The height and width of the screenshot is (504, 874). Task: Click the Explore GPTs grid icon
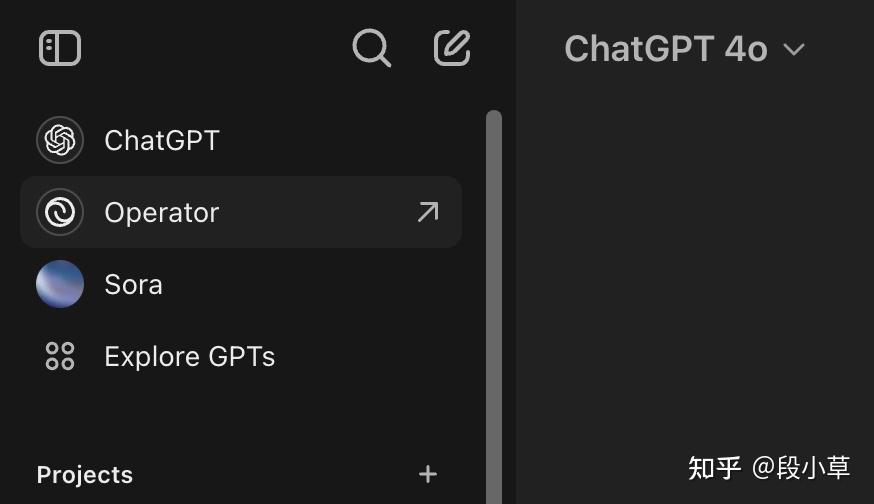pyautogui.click(x=60, y=356)
